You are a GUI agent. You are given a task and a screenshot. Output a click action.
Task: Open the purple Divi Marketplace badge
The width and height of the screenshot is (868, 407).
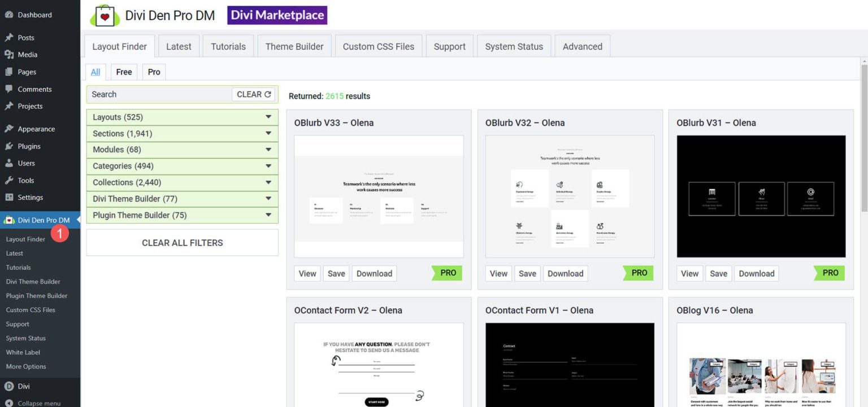277,15
